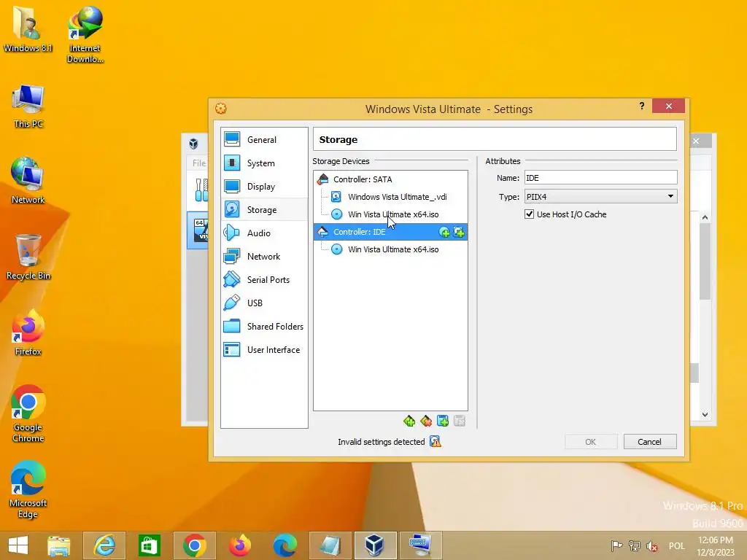The height and width of the screenshot is (560, 747).
Task: Click the OK button
Action: [x=591, y=441]
